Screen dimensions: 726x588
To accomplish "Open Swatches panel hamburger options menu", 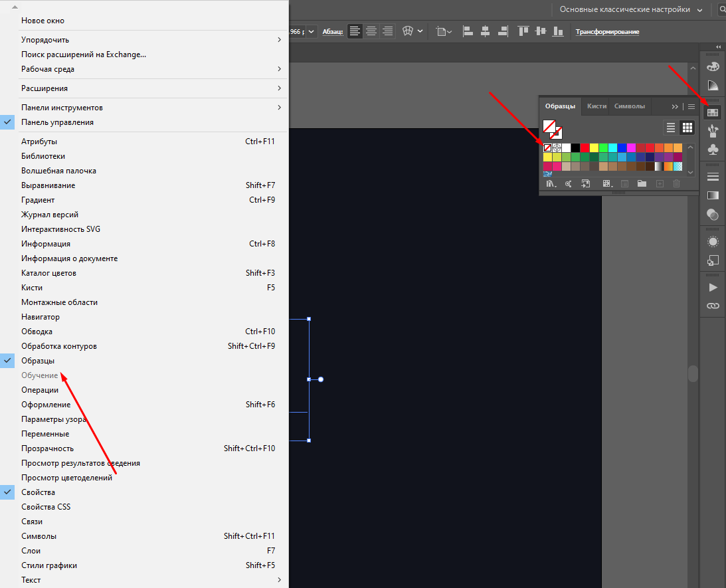I will pos(691,106).
